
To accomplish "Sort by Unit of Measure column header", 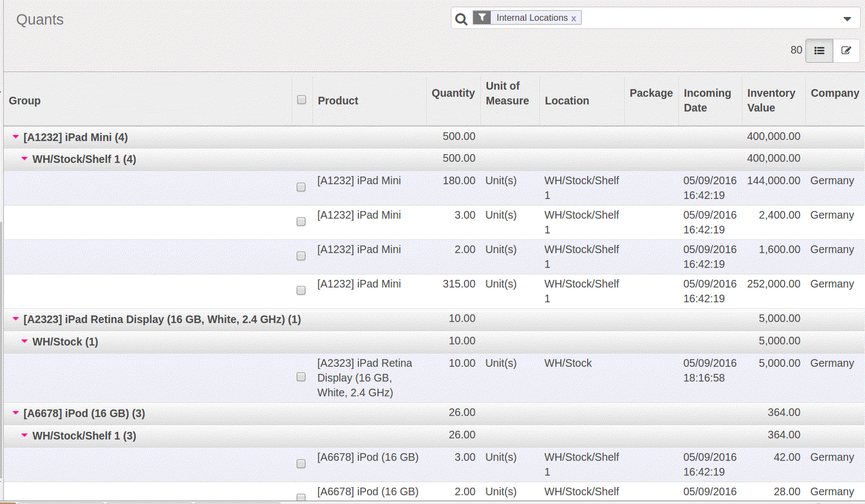I will (507, 93).
